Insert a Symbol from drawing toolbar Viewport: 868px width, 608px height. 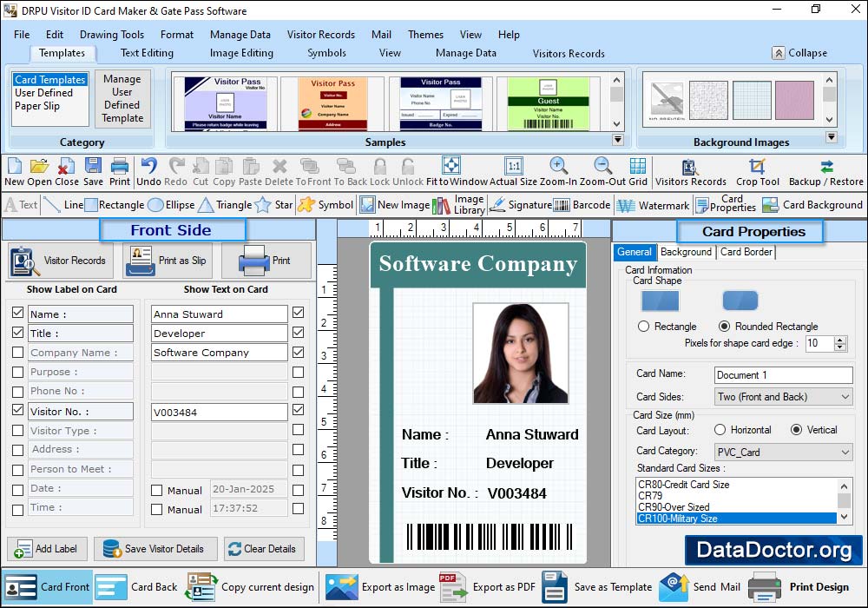[325, 205]
